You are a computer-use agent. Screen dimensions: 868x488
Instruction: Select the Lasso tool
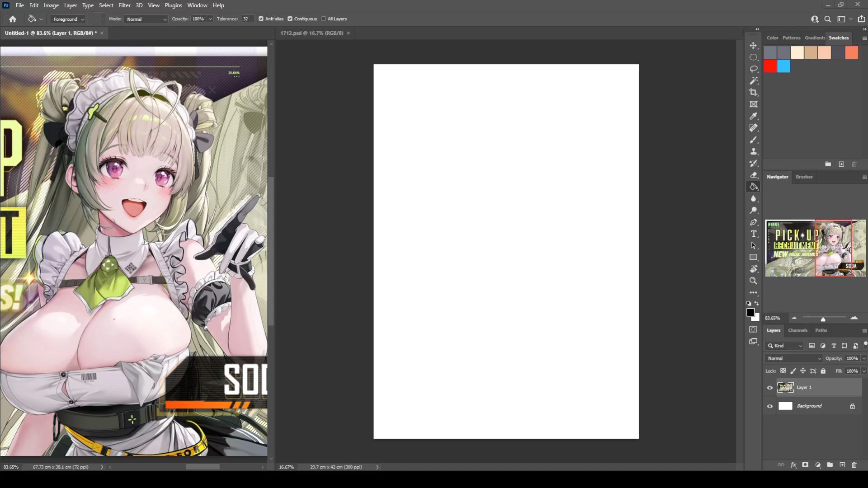click(x=753, y=69)
